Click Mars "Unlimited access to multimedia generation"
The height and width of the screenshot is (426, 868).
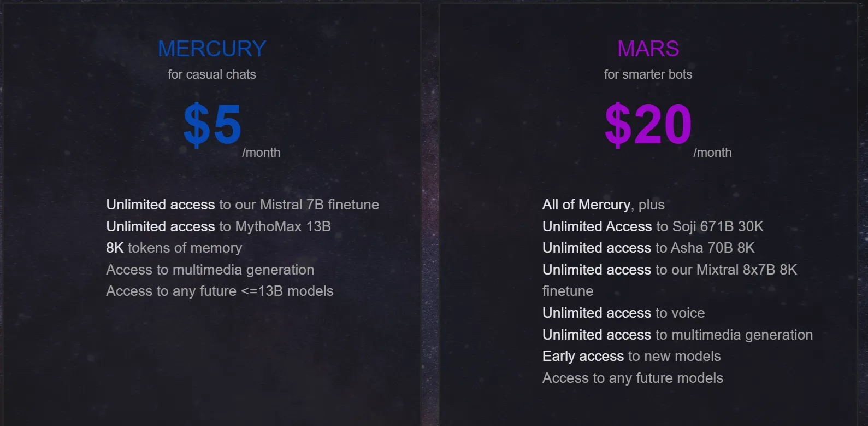click(x=677, y=335)
